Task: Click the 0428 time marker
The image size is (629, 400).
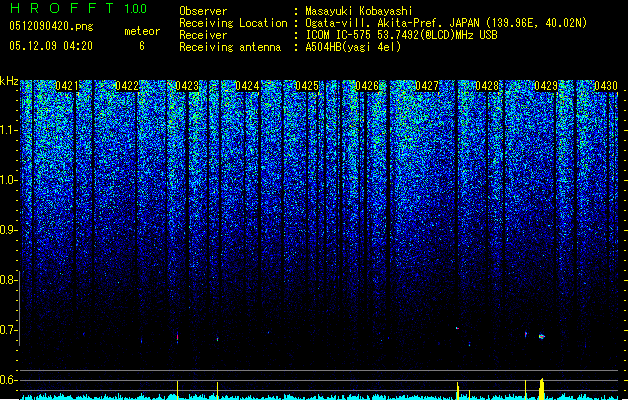Action: click(487, 86)
